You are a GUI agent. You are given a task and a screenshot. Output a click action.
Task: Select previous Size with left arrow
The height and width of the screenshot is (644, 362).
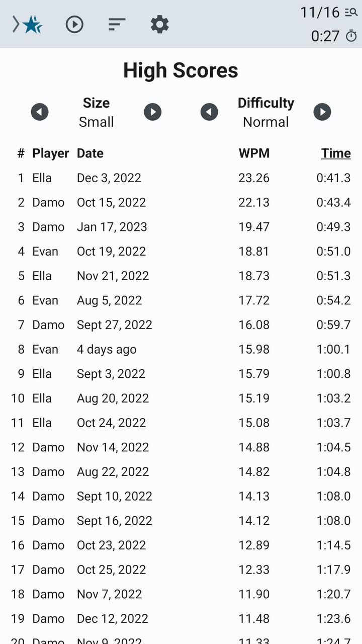40,112
